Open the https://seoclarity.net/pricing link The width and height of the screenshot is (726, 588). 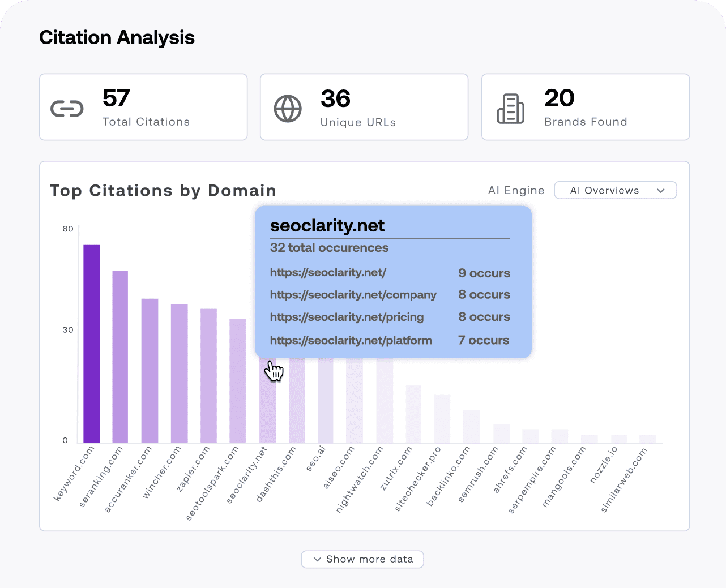tap(347, 317)
